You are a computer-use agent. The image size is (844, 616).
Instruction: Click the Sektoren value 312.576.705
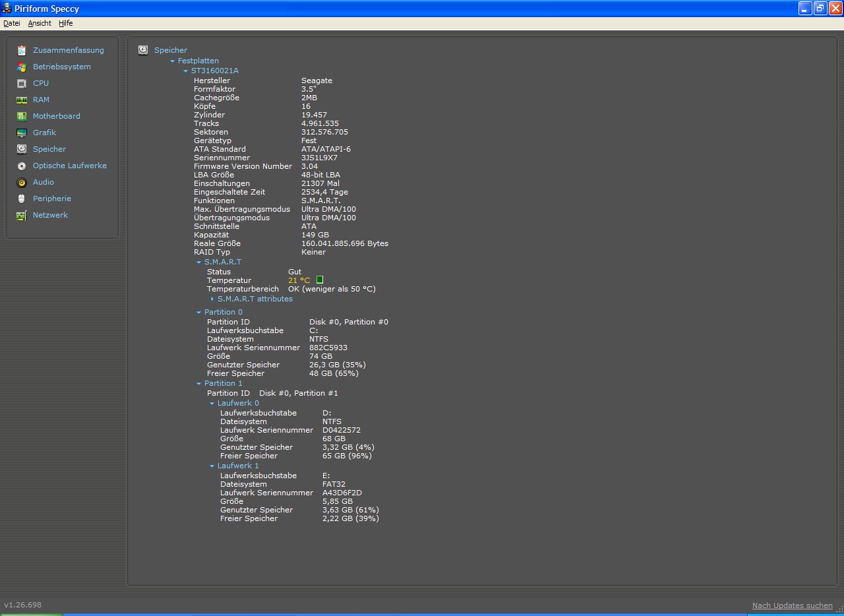(x=324, y=132)
